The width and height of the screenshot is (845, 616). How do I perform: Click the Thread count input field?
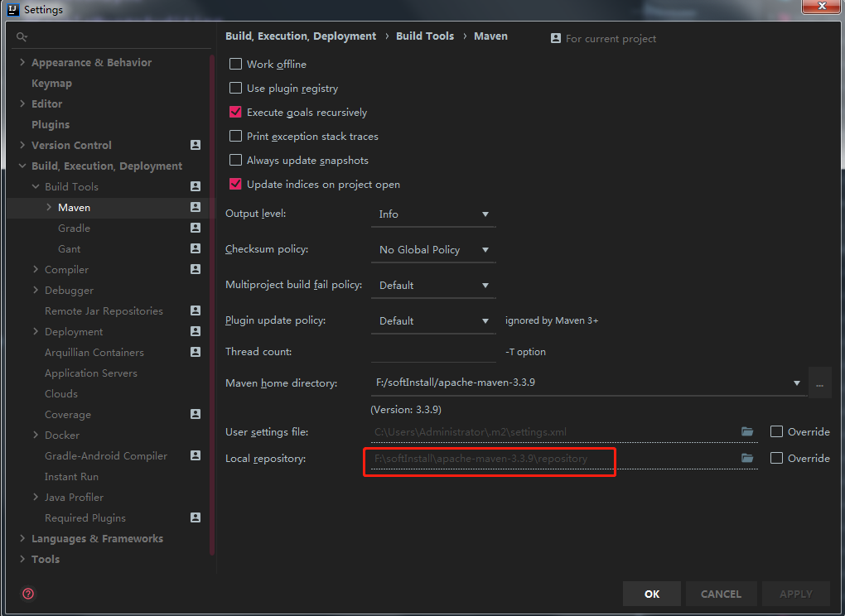click(x=433, y=352)
